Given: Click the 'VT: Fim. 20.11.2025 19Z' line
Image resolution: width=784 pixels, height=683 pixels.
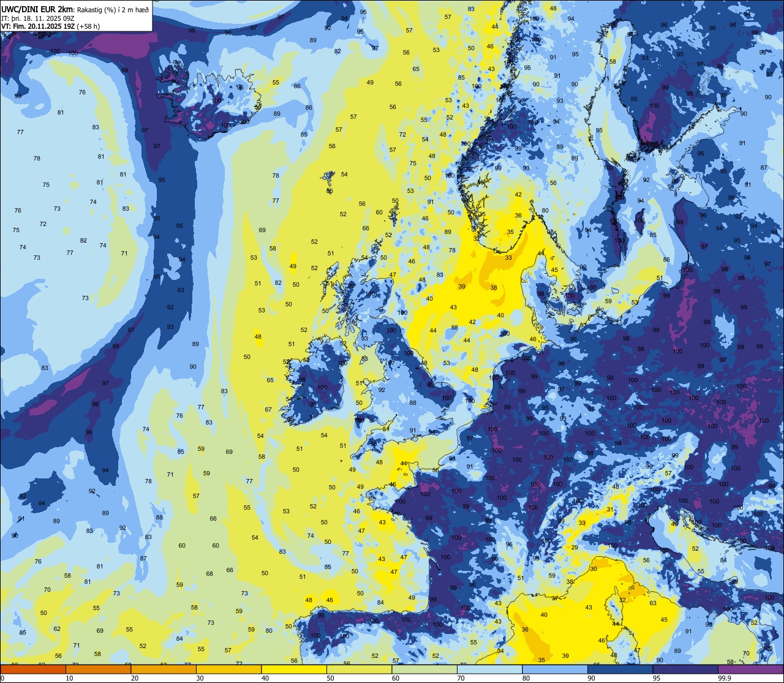Looking at the screenshot, I should click(x=37, y=26).
